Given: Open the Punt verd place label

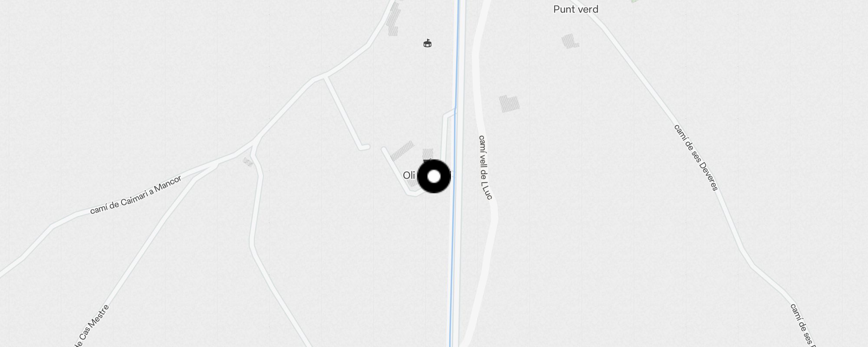Looking at the screenshot, I should coord(575,9).
